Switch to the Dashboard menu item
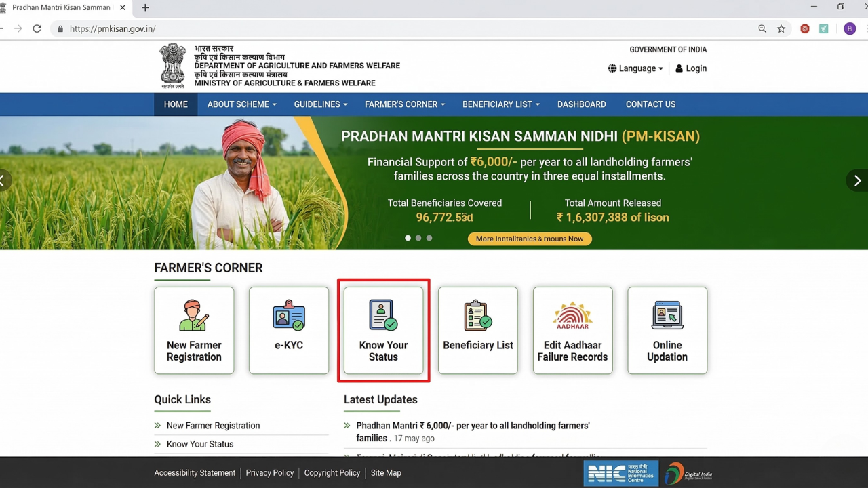 click(581, 104)
